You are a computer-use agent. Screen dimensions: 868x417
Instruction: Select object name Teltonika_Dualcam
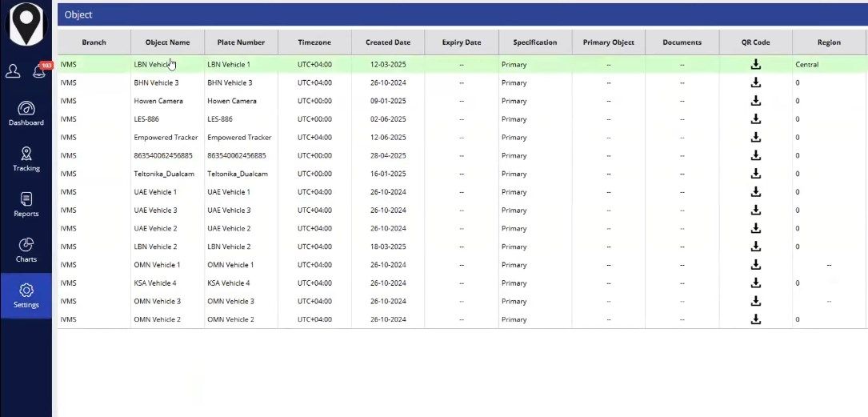164,174
